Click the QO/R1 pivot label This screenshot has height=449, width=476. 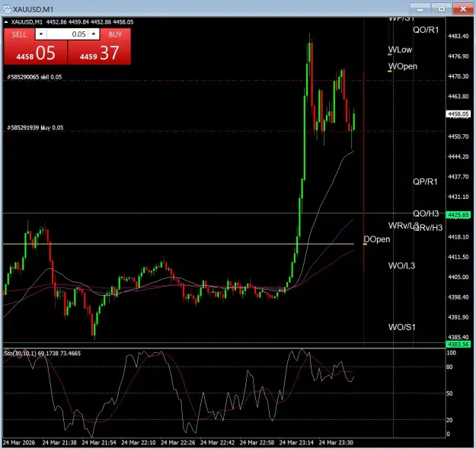426,30
